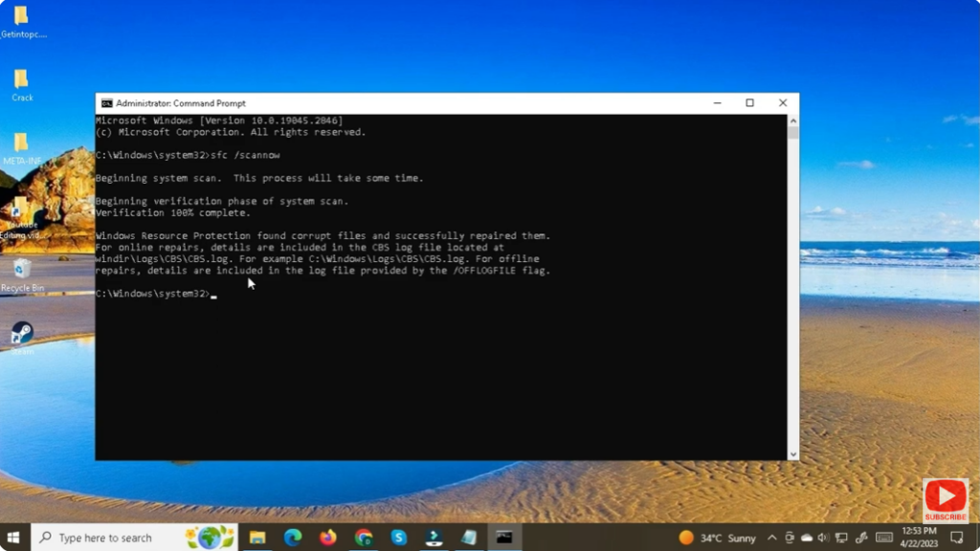Click the red SUBSCRIBE button

tap(946, 497)
